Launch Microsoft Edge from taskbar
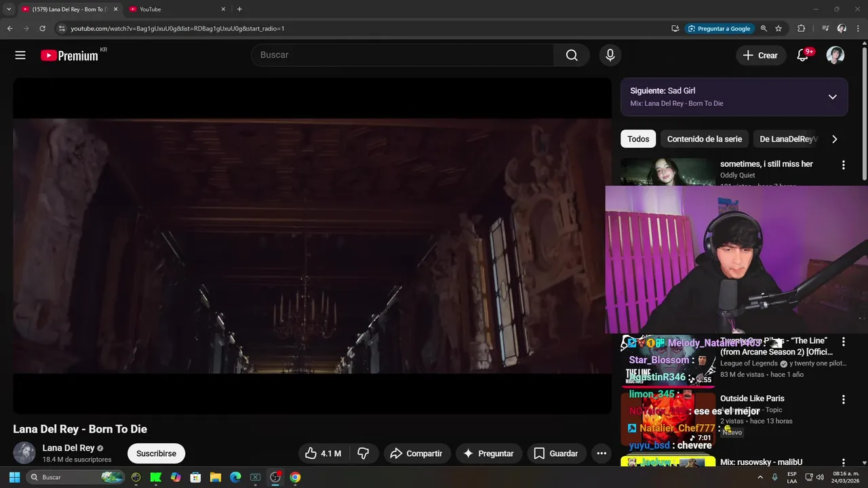 click(x=235, y=477)
